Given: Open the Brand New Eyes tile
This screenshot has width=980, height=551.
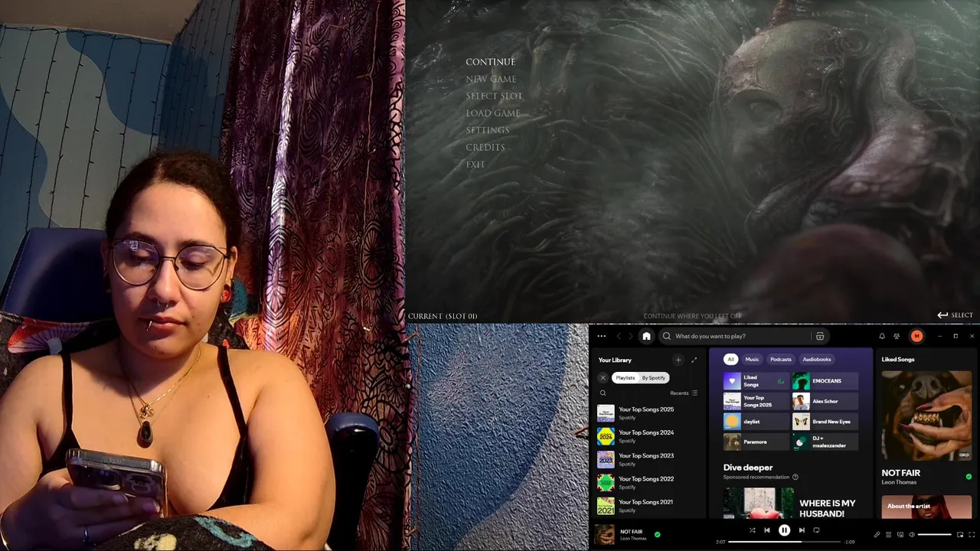Looking at the screenshot, I should (825, 422).
